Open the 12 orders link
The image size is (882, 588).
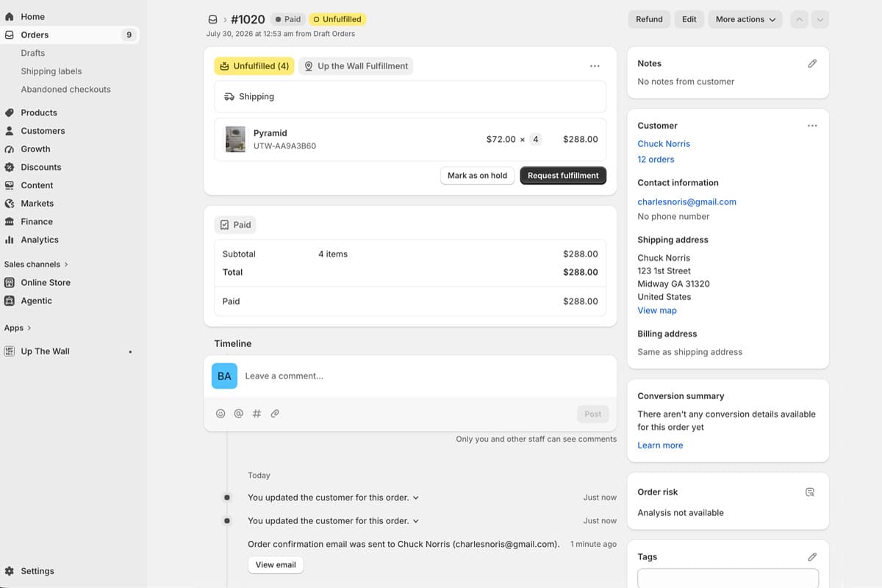pos(656,159)
